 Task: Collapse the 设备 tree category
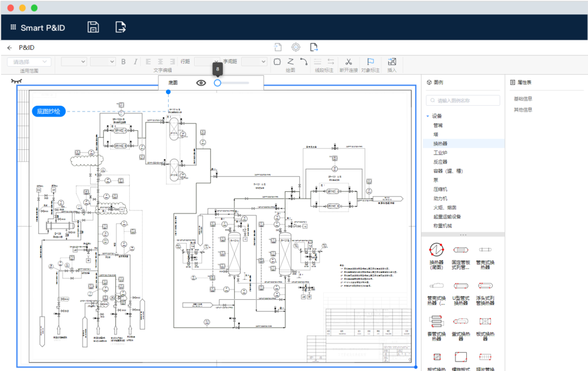(428, 116)
